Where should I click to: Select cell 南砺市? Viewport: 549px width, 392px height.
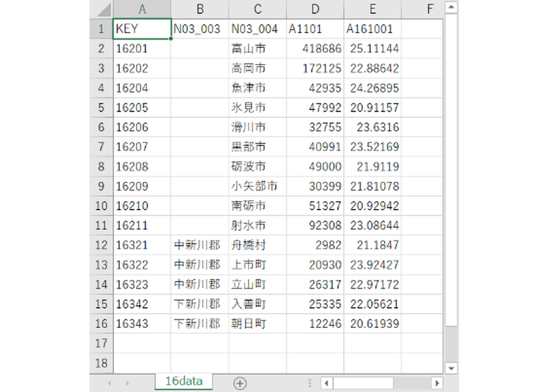pos(257,206)
